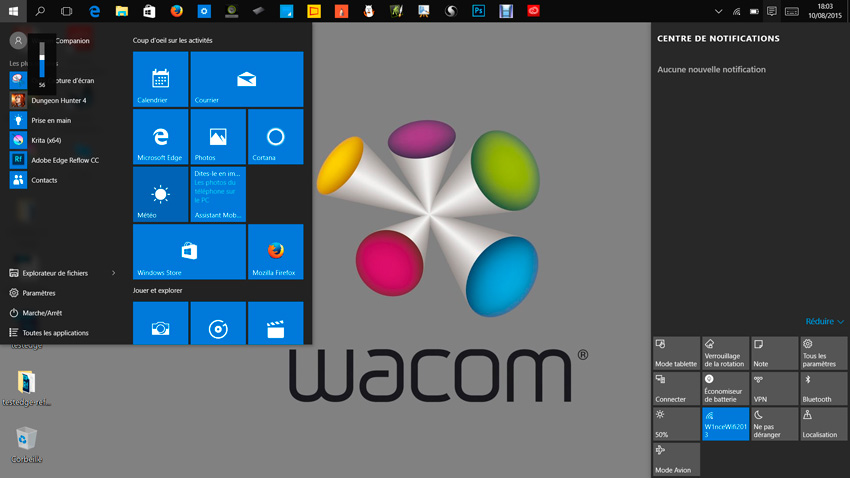Toggle the W1nceWifi2013 Wi-Fi tile
This screenshot has height=478, width=850.
click(x=725, y=424)
